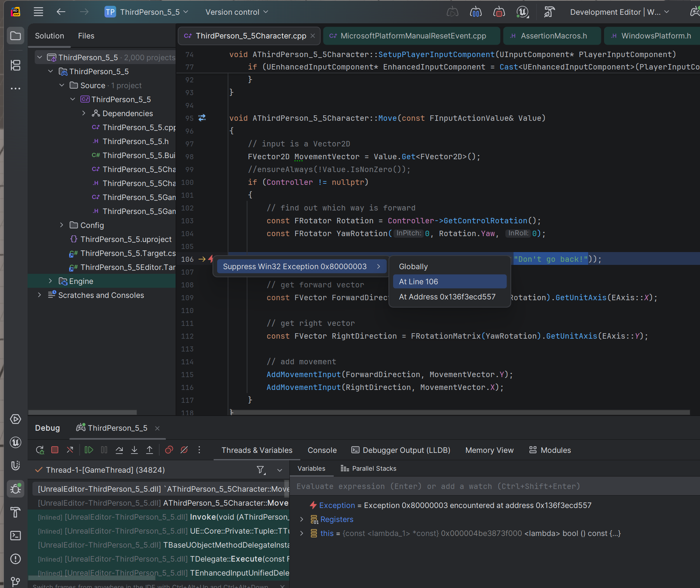Open more debug actions menu

click(199, 450)
